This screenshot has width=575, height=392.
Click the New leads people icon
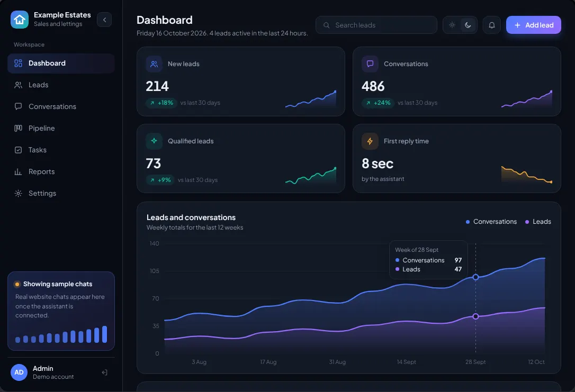coord(154,63)
